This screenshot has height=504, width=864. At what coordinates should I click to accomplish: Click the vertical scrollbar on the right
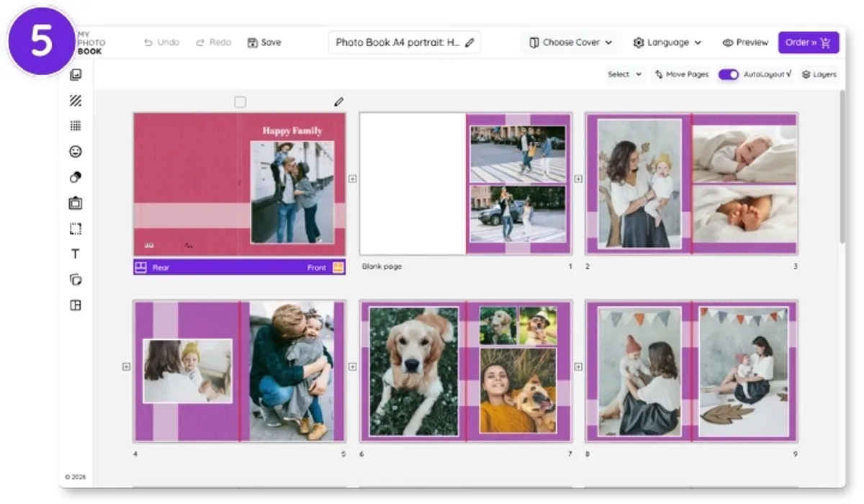(842, 166)
